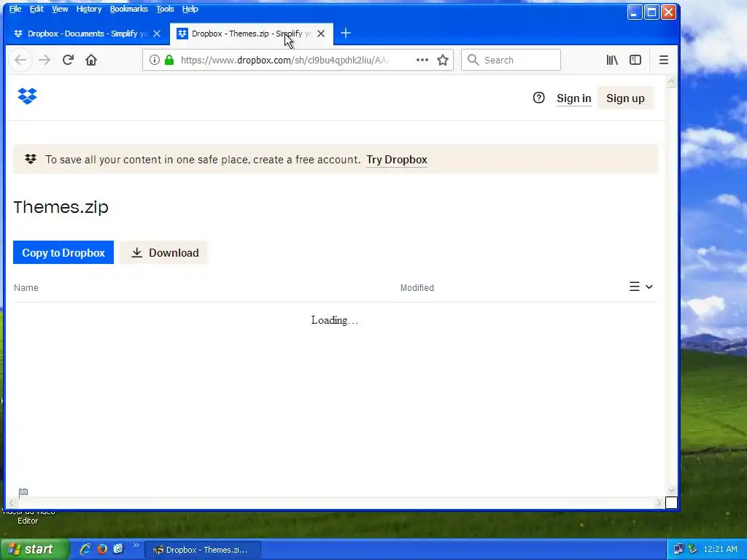
Task: Bookmark this page with the star icon
Action: click(x=443, y=60)
